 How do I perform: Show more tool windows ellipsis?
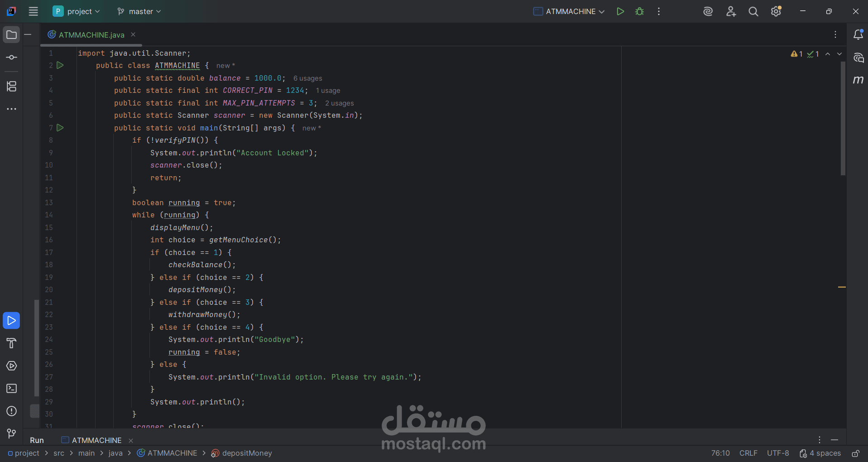tap(11, 109)
